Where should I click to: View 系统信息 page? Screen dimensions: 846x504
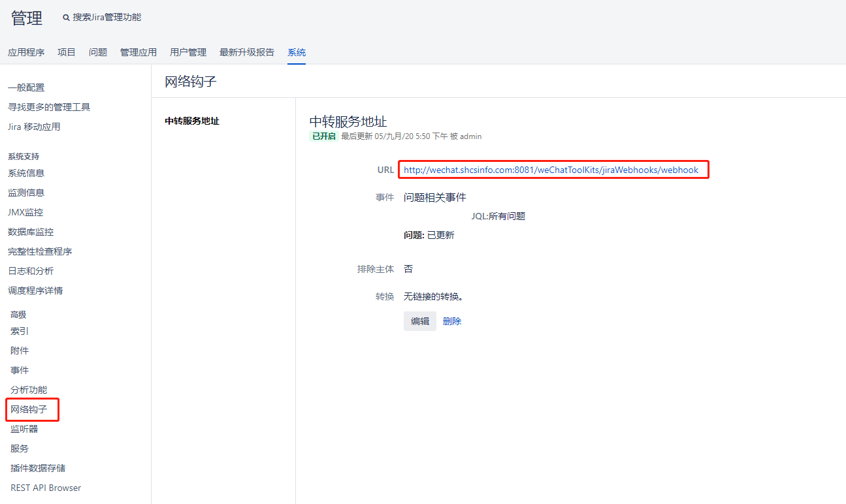[26, 173]
